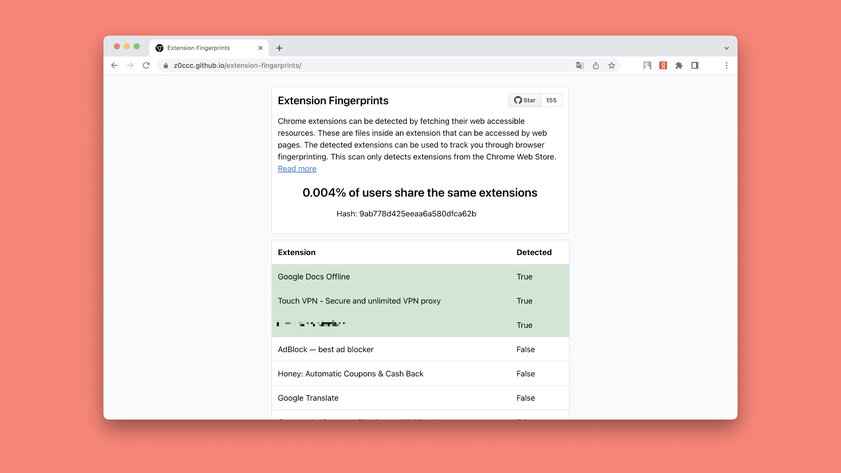The height and width of the screenshot is (473, 841).
Task: Open the Chrome three-dot menu
Action: tap(726, 65)
